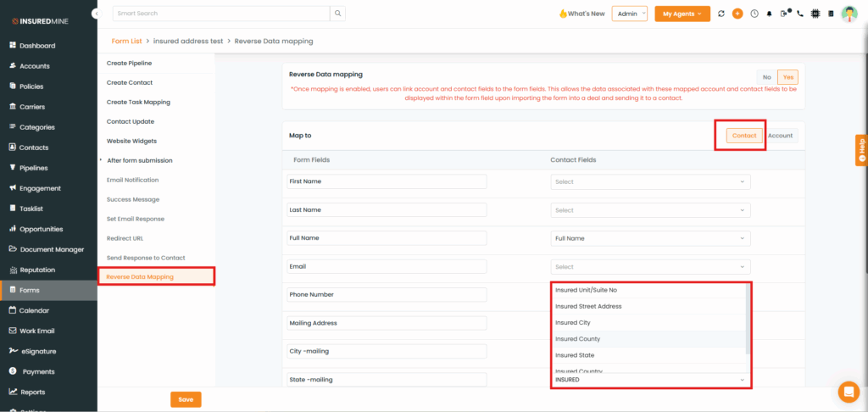Open the Contact Fields dropdown for First Name
Viewport: 868px width, 412px height.
pyautogui.click(x=650, y=181)
